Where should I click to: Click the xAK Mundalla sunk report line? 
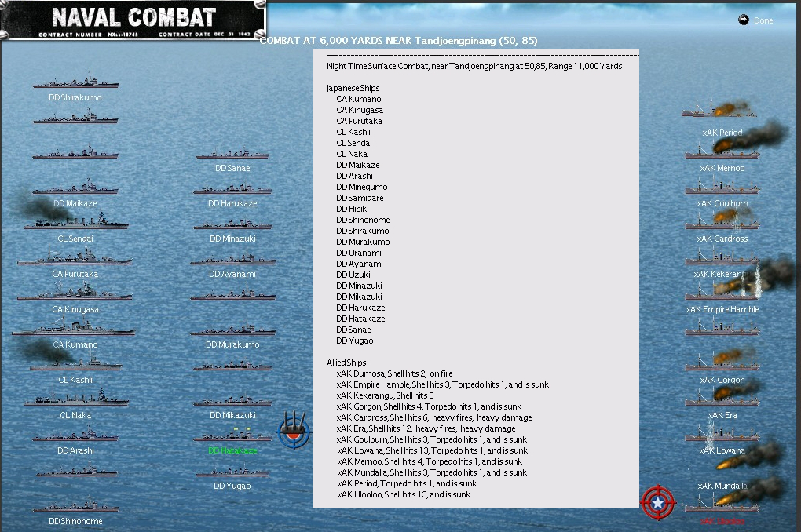point(432,473)
